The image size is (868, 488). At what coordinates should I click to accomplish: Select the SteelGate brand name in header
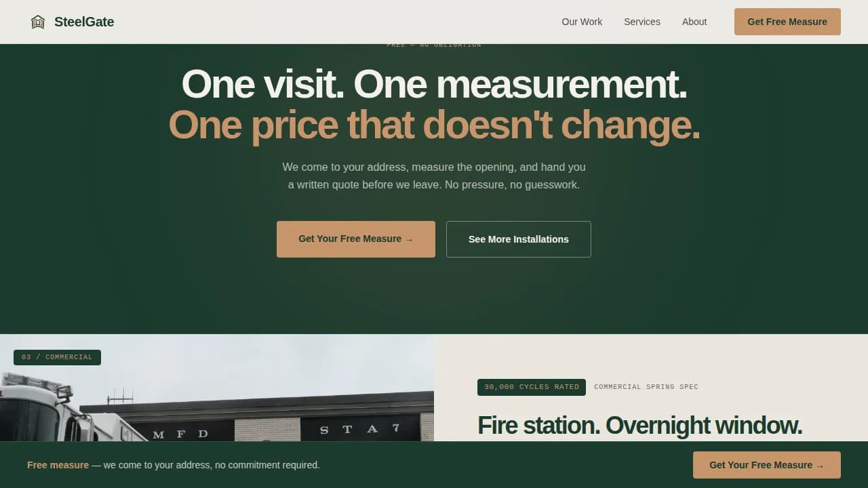(x=84, y=21)
